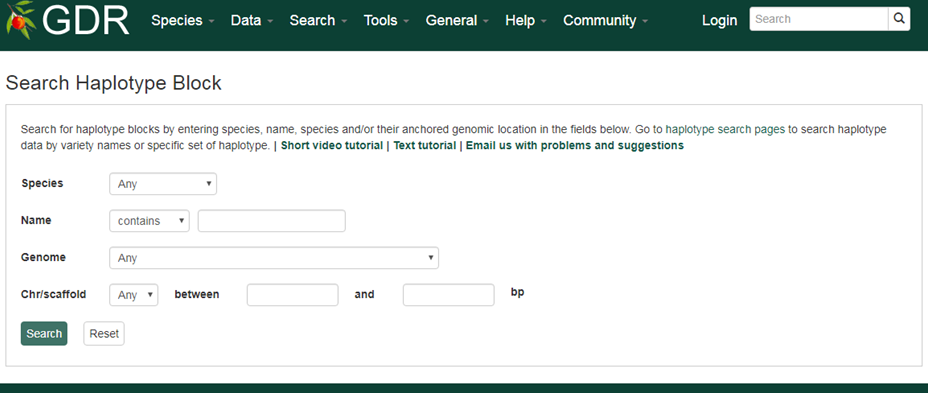
Task: Expand the Search navigation menu
Action: click(x=318, y=20)
